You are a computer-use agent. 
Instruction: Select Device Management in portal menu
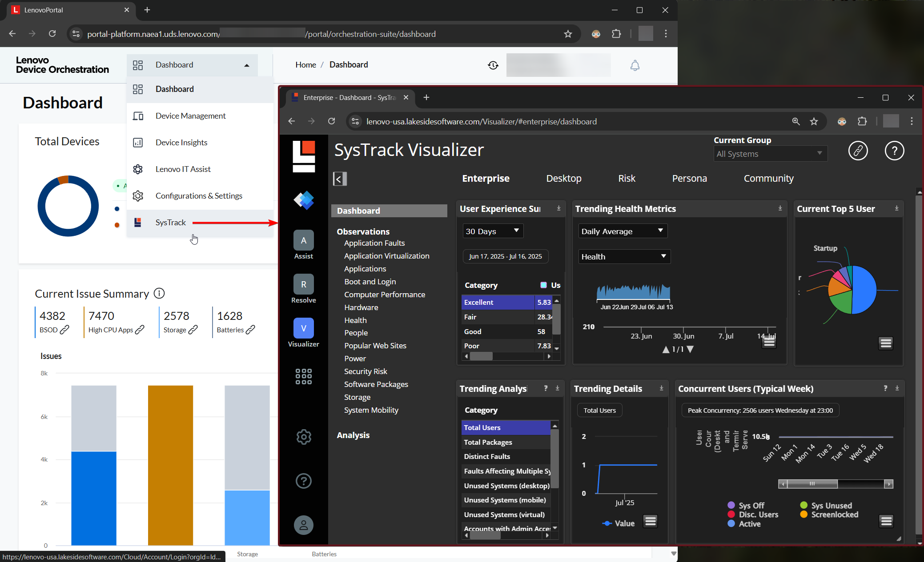[200, 116]
